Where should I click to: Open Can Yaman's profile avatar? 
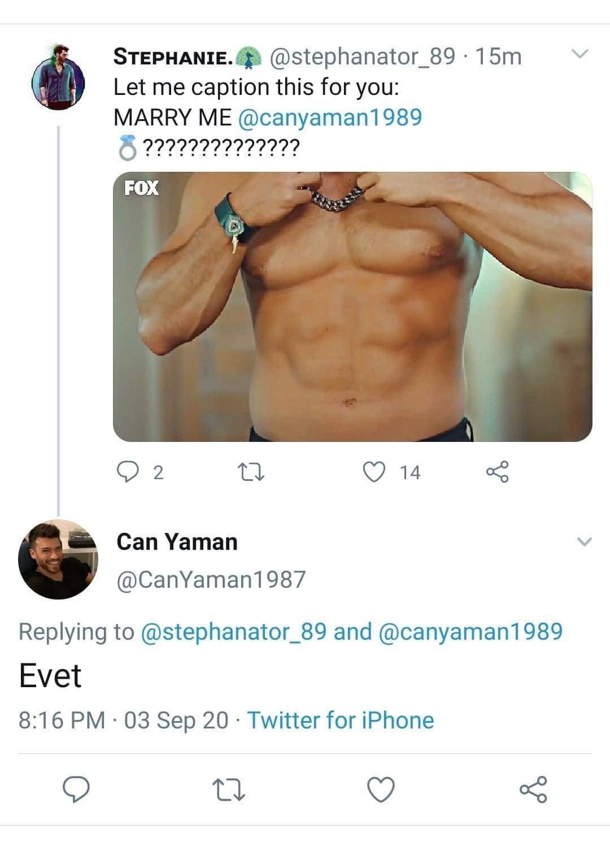pyautogui.click(x=58, y=559)
